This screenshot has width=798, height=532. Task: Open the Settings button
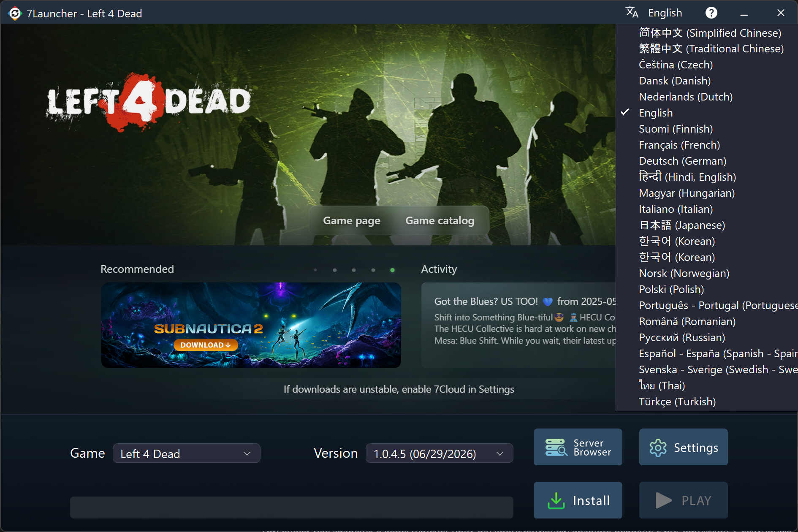[x=684, y=447]
